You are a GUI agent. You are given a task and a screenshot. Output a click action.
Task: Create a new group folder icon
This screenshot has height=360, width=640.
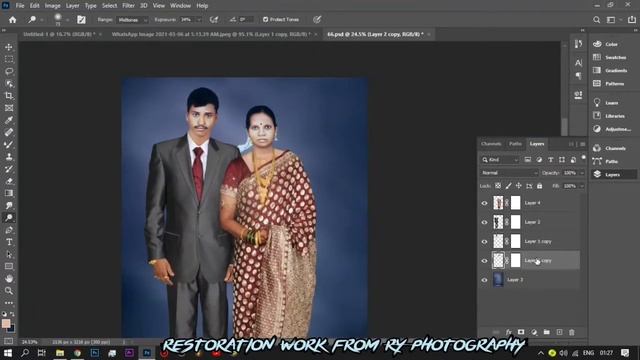(x=547, y=332)
